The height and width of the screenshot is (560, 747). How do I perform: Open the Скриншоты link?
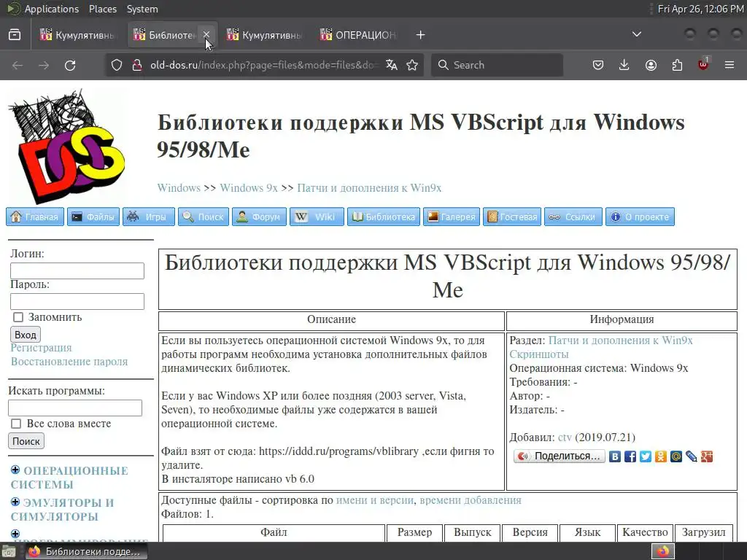point(539,354)
